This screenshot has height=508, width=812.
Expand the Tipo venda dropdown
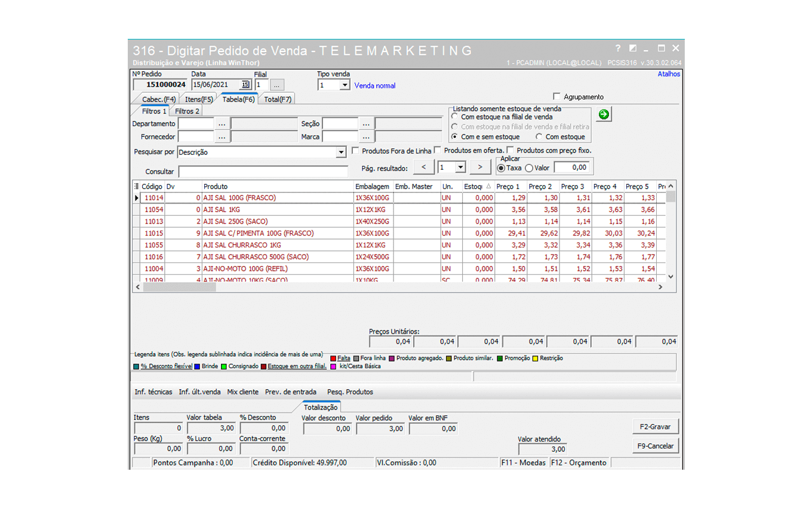click(345, 85)
